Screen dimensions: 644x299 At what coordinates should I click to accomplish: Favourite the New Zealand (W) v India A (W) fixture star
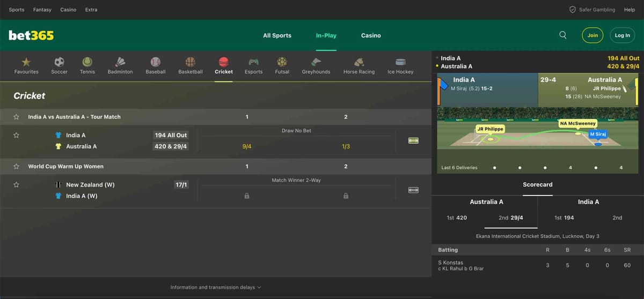tap(16, 185)
